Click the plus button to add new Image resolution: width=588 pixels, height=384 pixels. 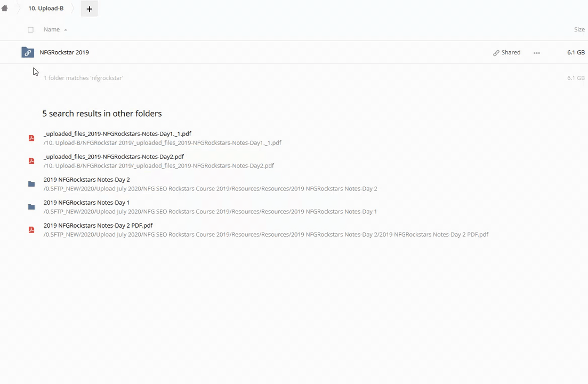click(89, 9)
